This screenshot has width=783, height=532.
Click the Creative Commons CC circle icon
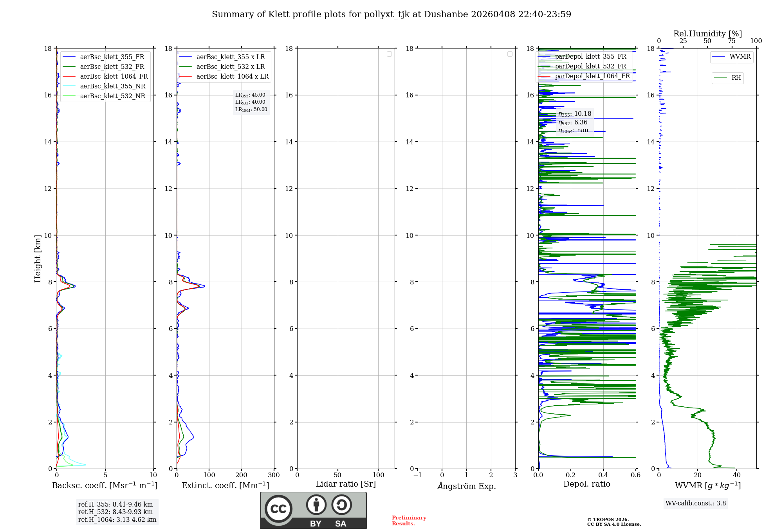pyautogui.click(x=278, y=509)
